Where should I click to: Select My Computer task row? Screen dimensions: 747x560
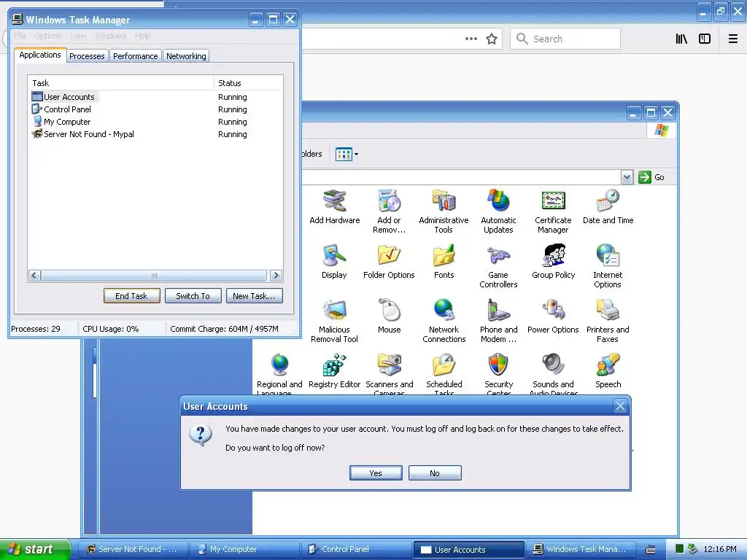point(155,122)
